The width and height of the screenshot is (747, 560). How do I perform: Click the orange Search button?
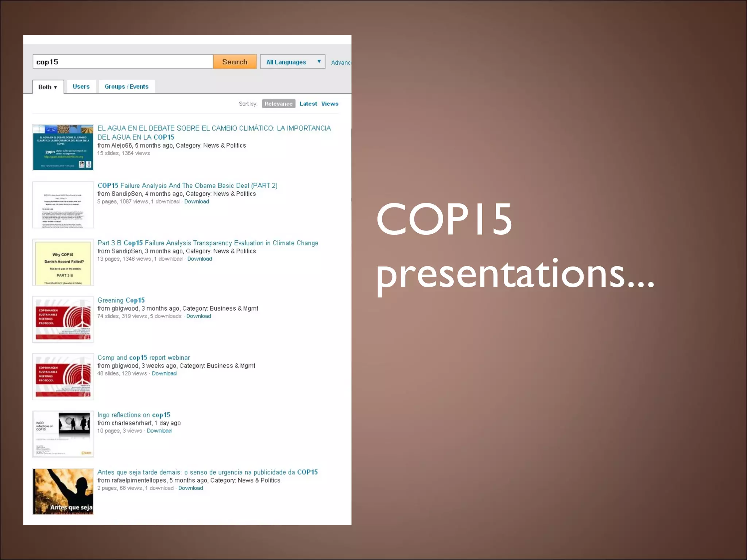235,62
